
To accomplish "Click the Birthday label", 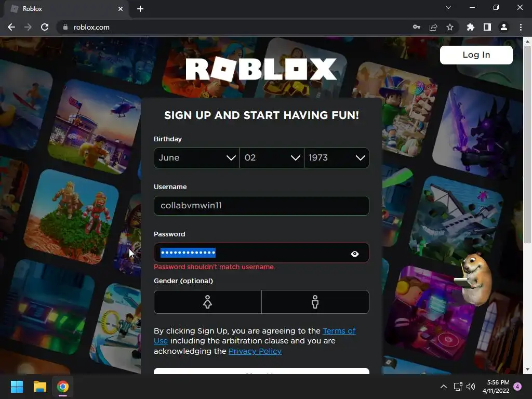I will [168, 139].
